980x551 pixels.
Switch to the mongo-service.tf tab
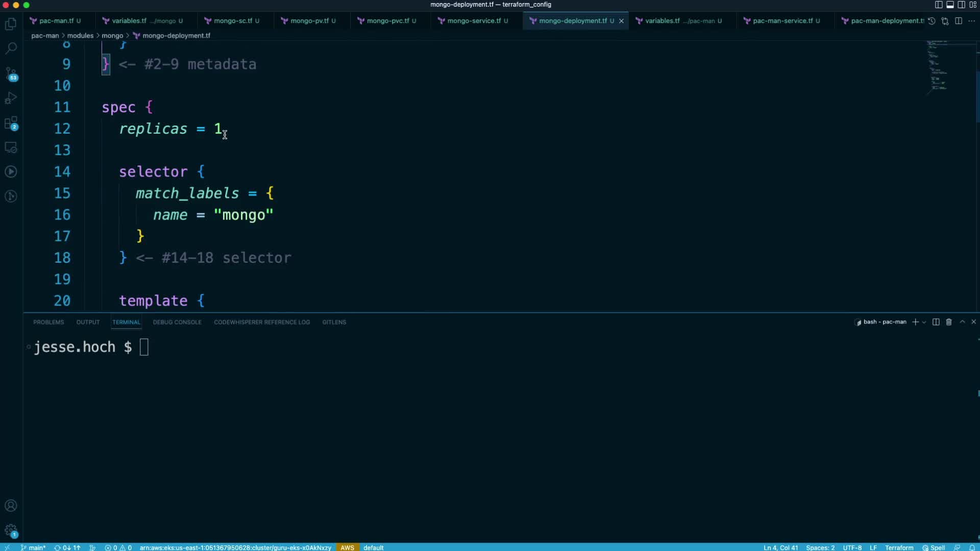[474, 21]
